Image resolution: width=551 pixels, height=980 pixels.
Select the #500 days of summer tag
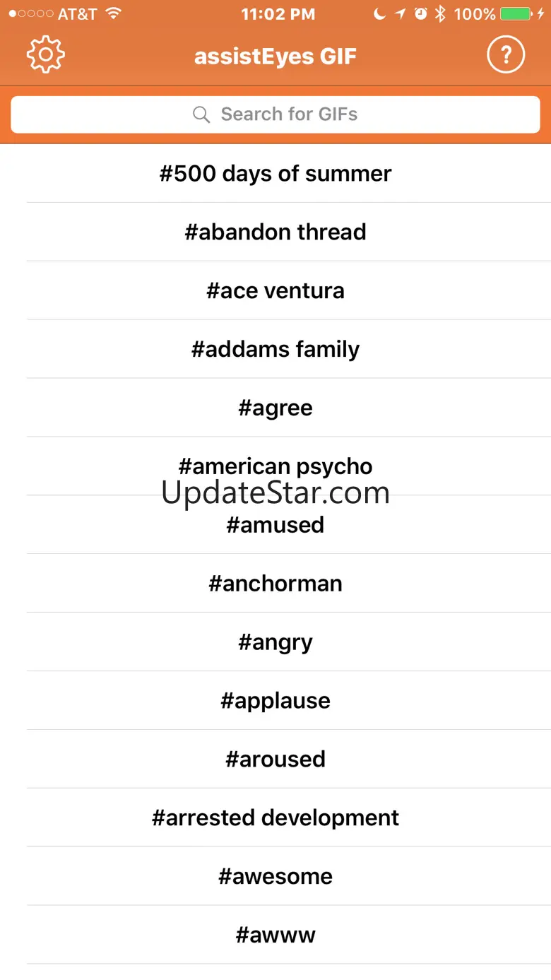[275, 174]
